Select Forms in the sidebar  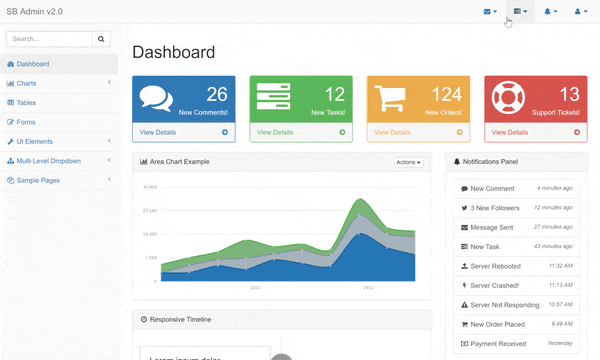[x=59, y=122]
